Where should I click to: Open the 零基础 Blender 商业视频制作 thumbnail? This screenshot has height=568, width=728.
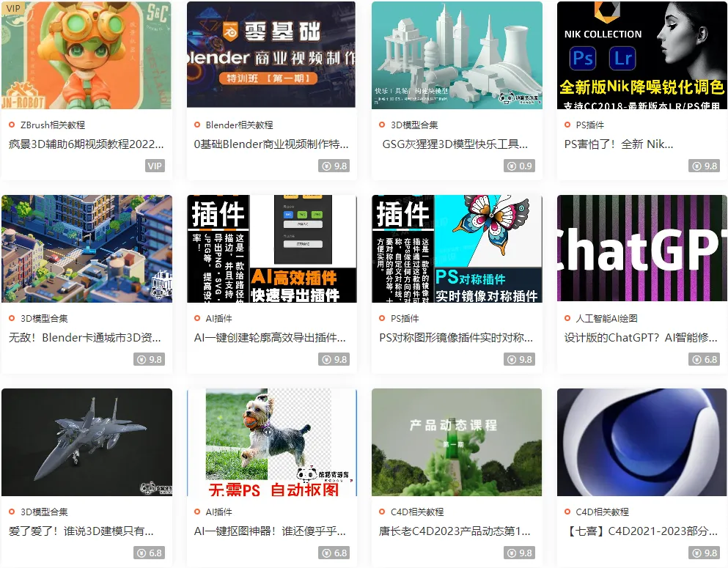click(x=271, y=54)
